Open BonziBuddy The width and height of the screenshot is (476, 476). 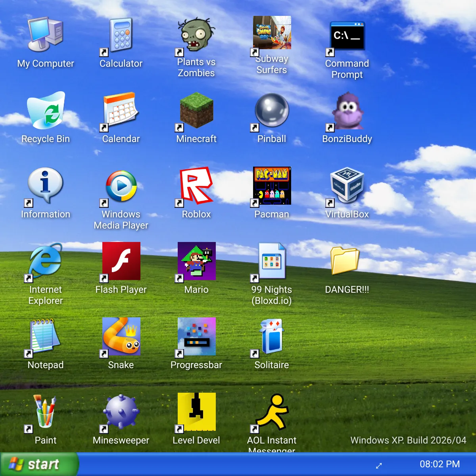[347, 113]
